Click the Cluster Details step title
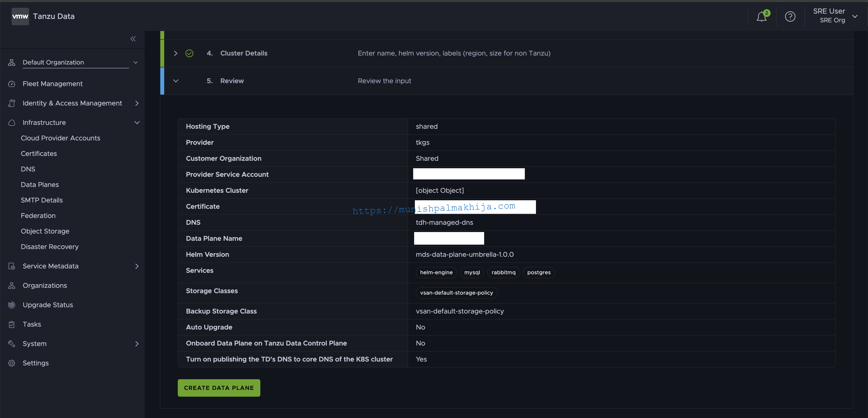Viewport: 868px width, 418px height. [244, 53]
